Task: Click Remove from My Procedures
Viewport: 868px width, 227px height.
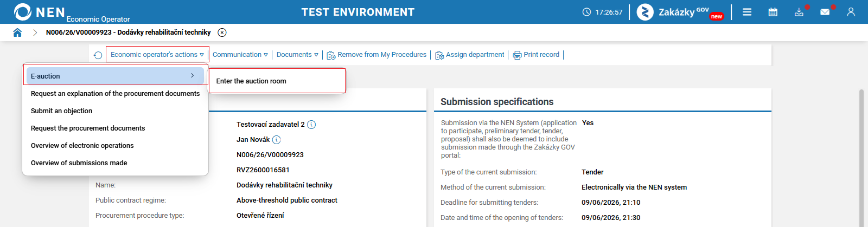Action: [x=376, y=55]
